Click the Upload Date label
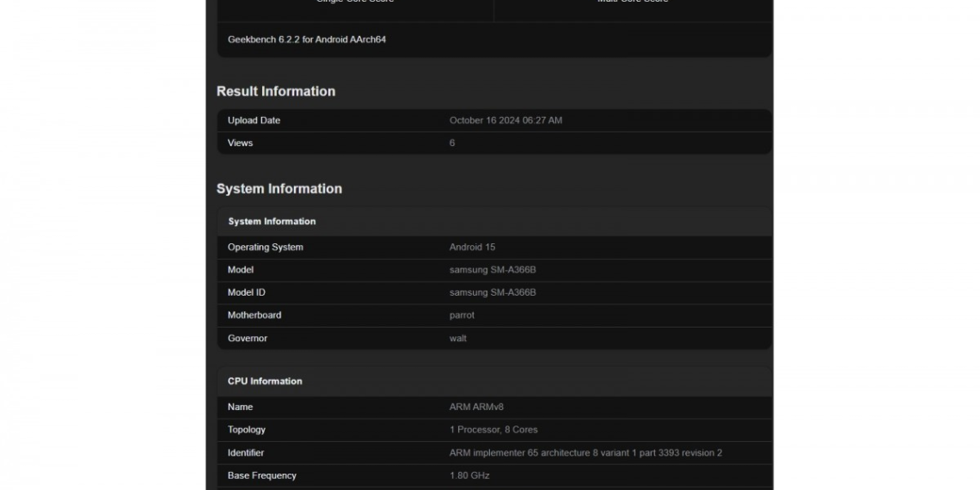The height and width of the screenshot is (490, 980). point(254,120)
